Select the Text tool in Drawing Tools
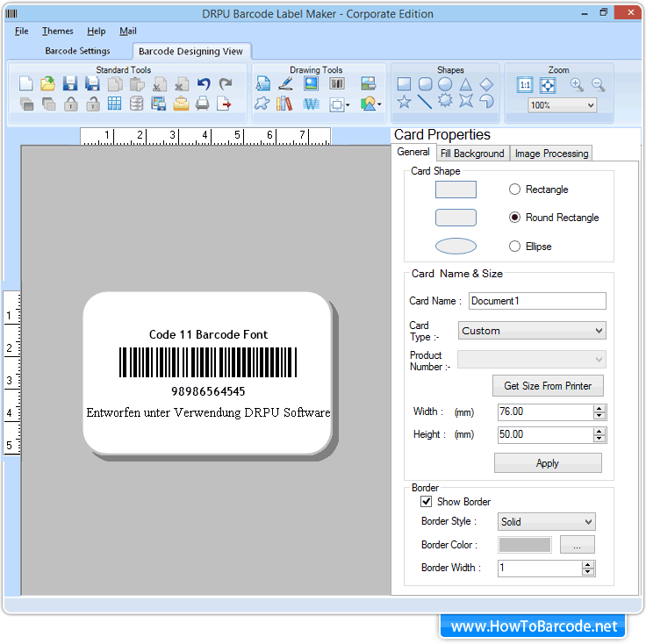 pos(262,83)
